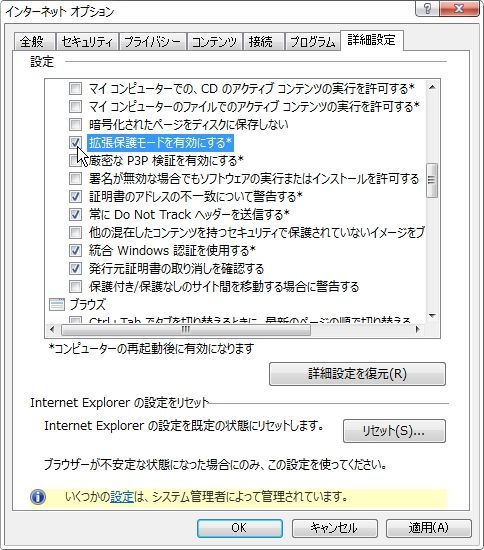484x550 pixels.
Task: Uncheck 統合 Windows 認証を使用する checkbox
Action: [75, 250]
